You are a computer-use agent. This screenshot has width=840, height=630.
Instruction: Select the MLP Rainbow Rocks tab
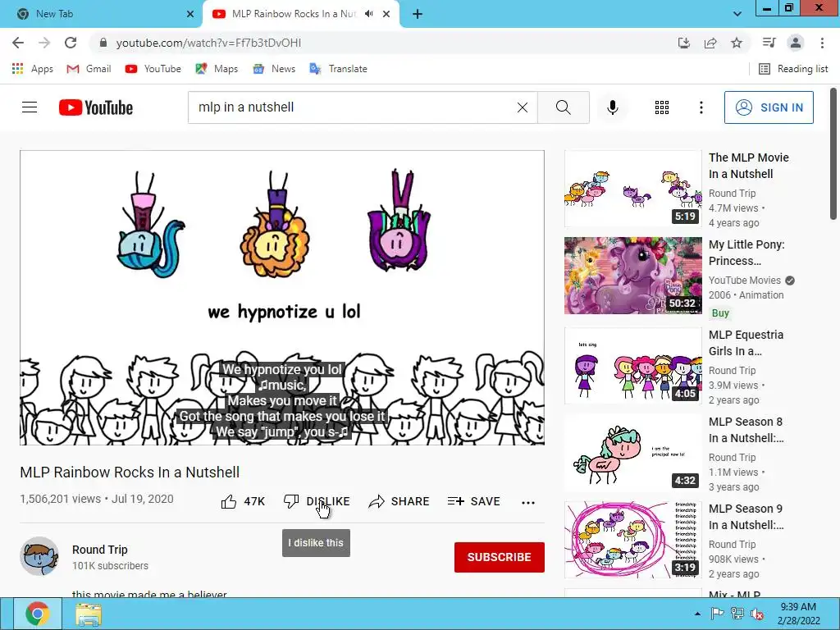(x=300, y=14)
